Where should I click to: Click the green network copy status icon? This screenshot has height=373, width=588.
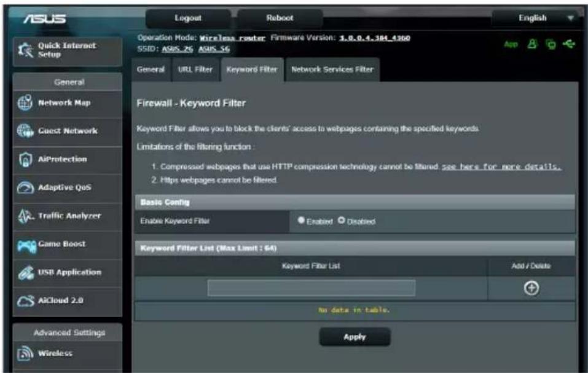click(x=551, y=44)
